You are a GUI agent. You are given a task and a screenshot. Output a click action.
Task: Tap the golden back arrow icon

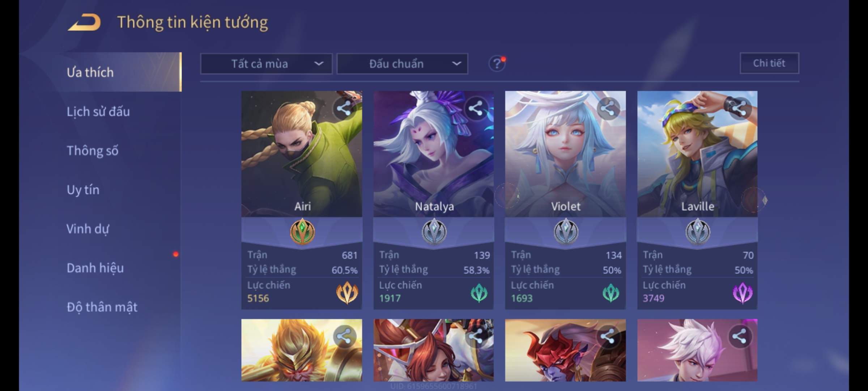point(84,22)
